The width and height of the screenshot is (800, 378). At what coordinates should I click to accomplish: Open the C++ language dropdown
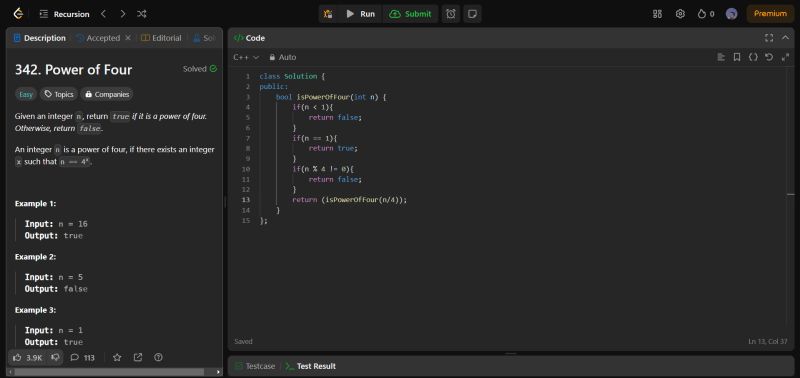tap(246, 58)
